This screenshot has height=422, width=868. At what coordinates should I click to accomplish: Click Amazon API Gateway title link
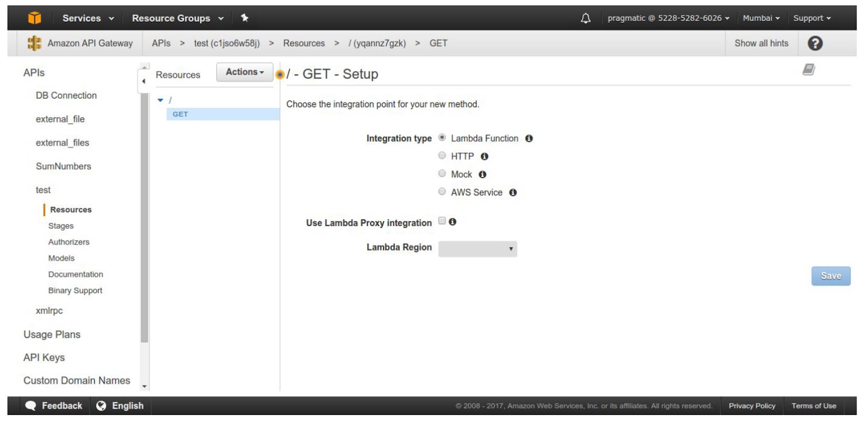[90, 43]
